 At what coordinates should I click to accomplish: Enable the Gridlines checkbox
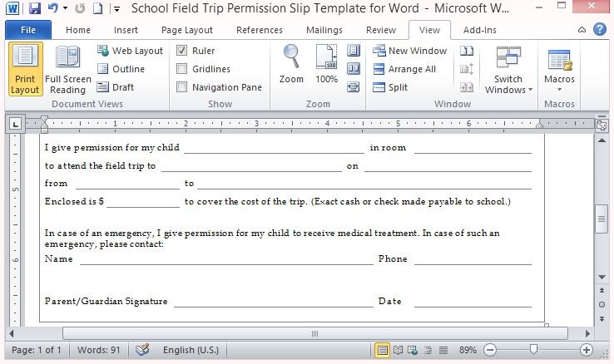(x=182, y=69)
